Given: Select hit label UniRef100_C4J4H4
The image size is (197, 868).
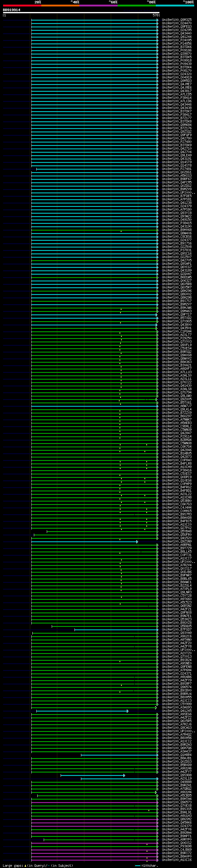Looking at the screenshot, I should coord(177,507).
